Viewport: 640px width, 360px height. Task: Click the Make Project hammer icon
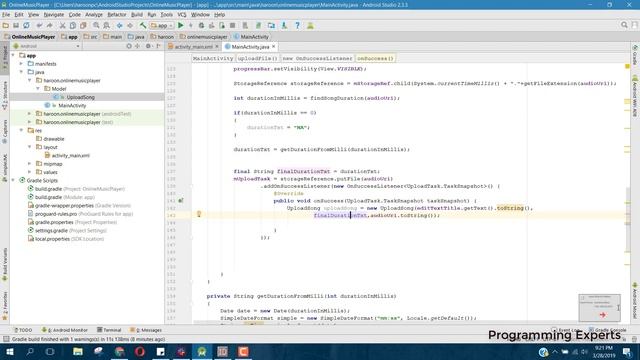pyautogui.click(x=143, y=25)
